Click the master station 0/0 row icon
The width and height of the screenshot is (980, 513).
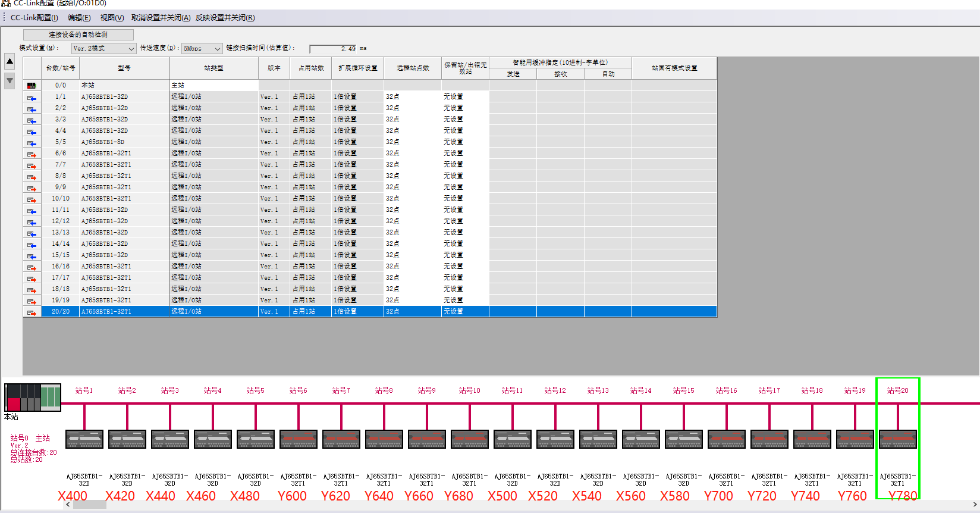(32, 86)
